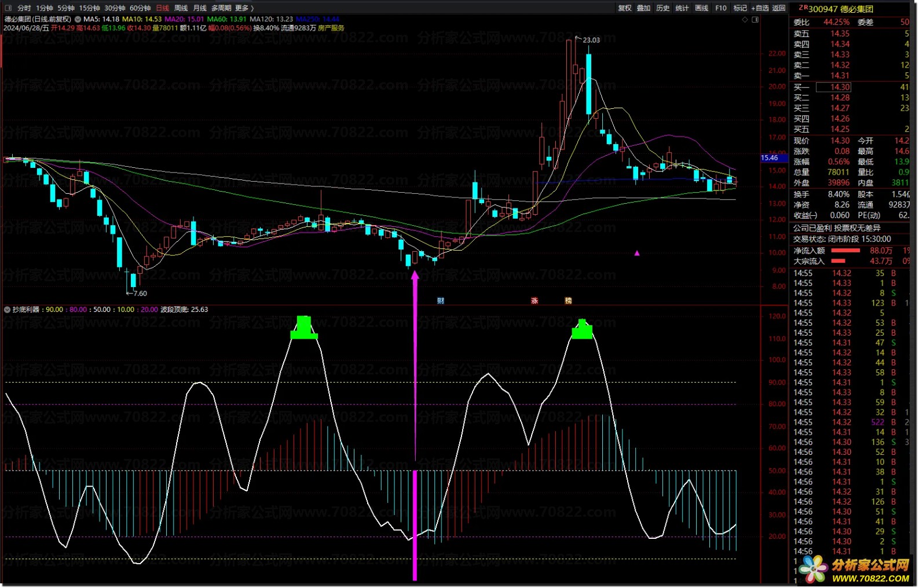Open the 统计 statistics button

[682, 8]
